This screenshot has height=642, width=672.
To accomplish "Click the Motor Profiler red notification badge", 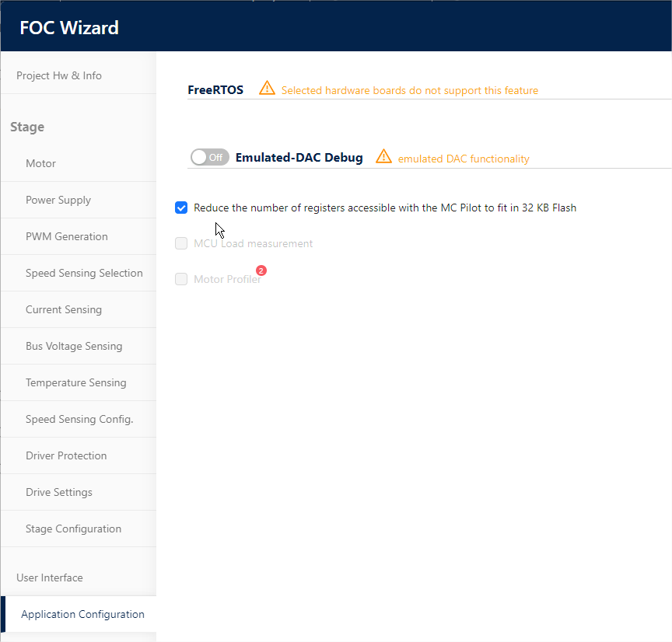I will 261,270.
